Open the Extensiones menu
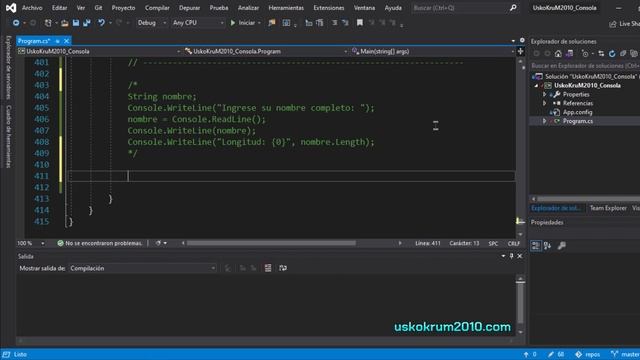 (x=329, y=8)
